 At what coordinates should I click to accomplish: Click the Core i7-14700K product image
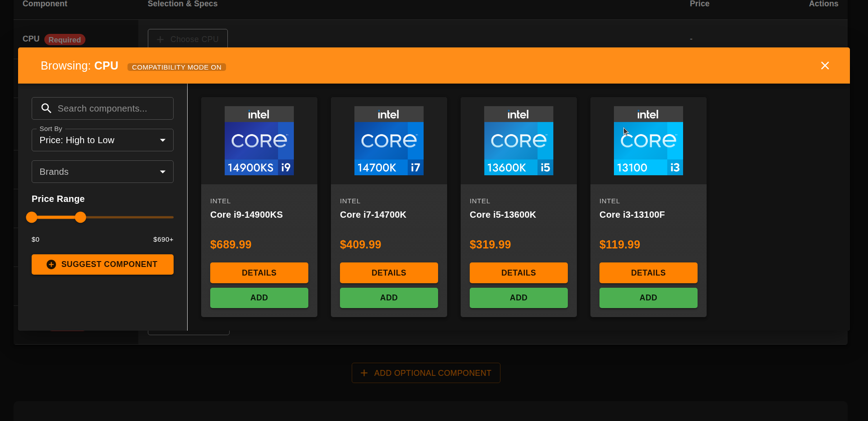389,140
